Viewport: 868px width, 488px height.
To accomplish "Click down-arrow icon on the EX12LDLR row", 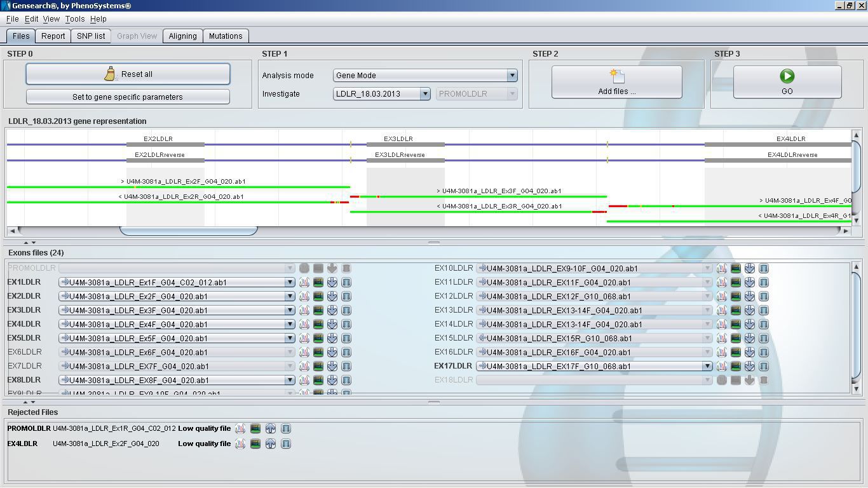I will 749,296.
